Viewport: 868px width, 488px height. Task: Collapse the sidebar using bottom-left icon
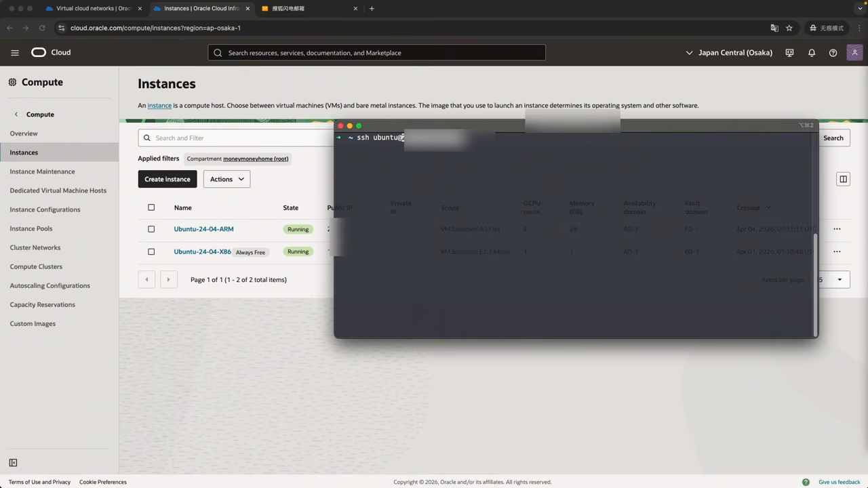click(13, 463)
